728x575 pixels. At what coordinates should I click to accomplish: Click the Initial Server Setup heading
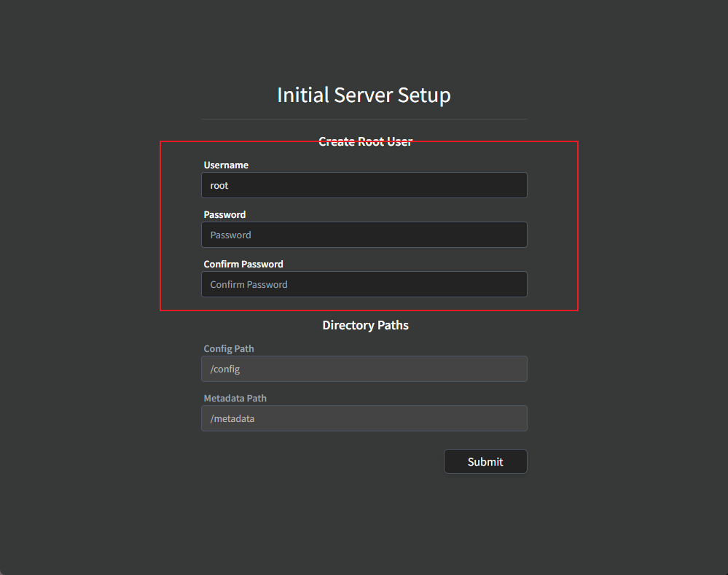tap(364, 95)
